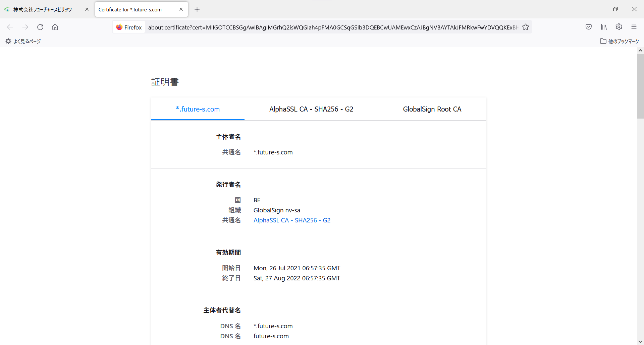The image size is (644, 345).
Task: Switch to the 株式会社フューチャースピリッツ browser tab
Action: pos(43,9)
